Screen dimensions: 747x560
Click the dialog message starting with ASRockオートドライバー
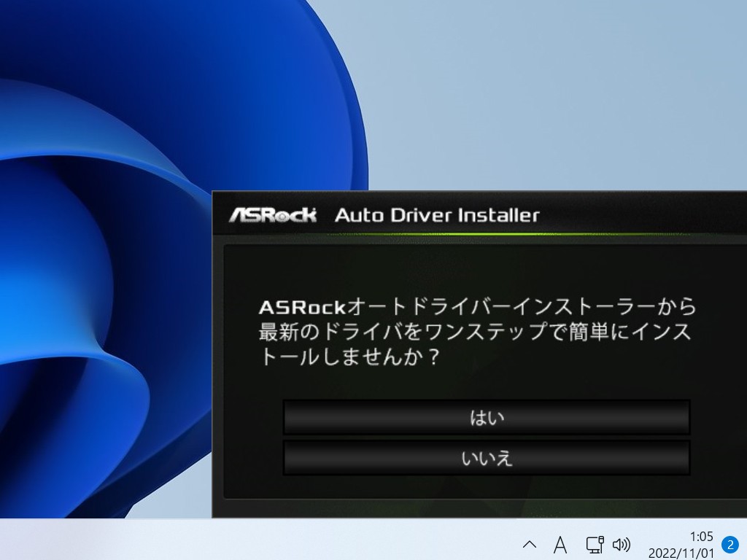coord(477,332)
